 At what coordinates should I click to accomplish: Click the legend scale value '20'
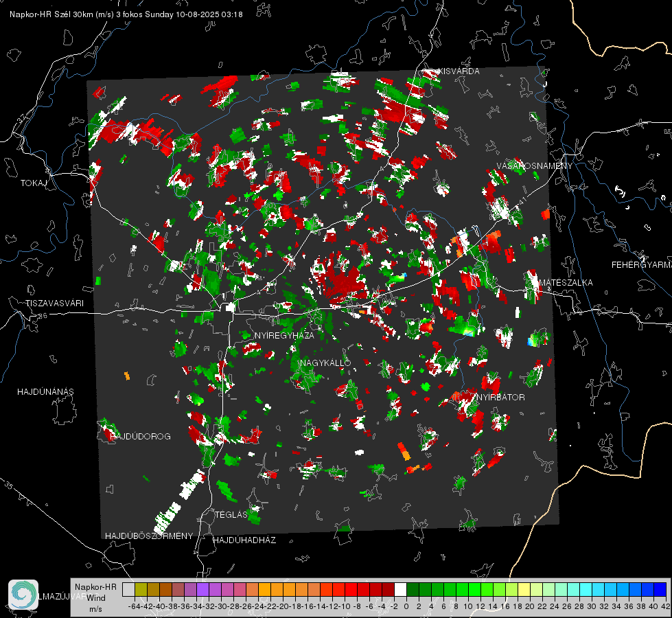(530, 606)
